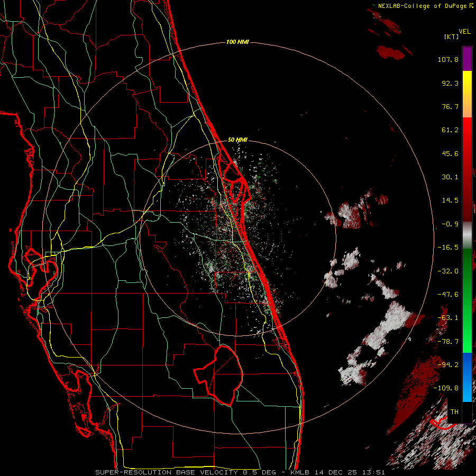Click the 61.2 velocity scale value

click(x=450, y=130)
